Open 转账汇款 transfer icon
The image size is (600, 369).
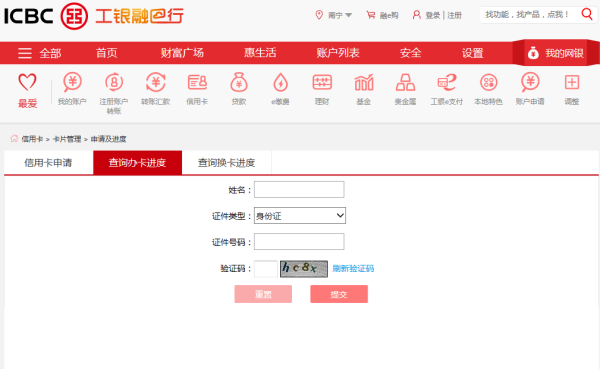pyautogui.click(x=155, y=82)
